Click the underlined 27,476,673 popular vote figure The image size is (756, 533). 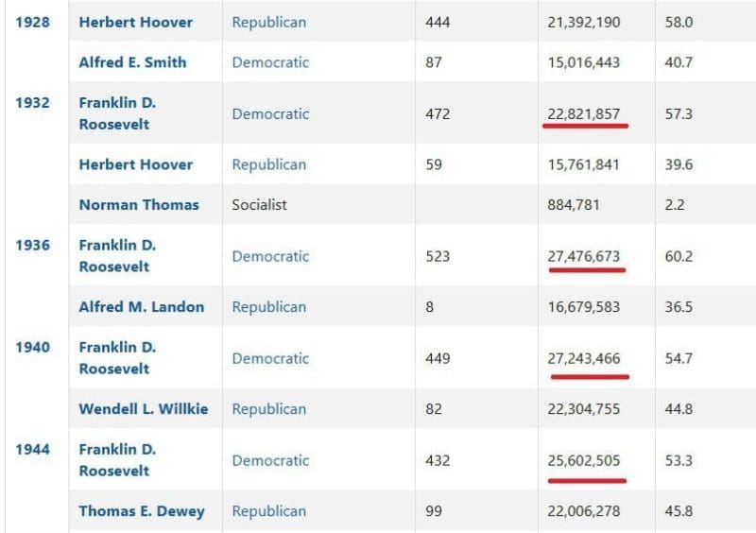[584, 256]
